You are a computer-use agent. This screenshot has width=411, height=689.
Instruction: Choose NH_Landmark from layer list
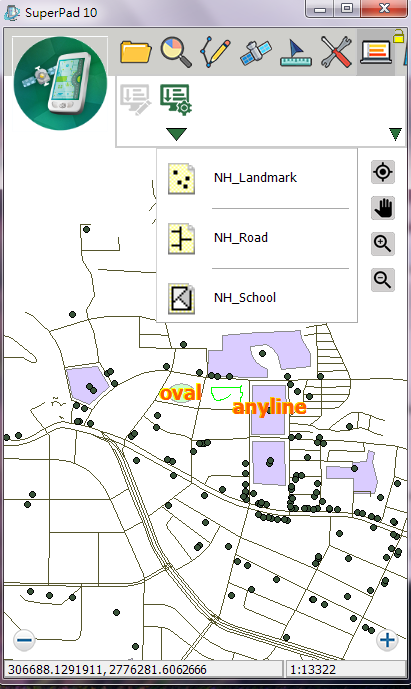257,178
